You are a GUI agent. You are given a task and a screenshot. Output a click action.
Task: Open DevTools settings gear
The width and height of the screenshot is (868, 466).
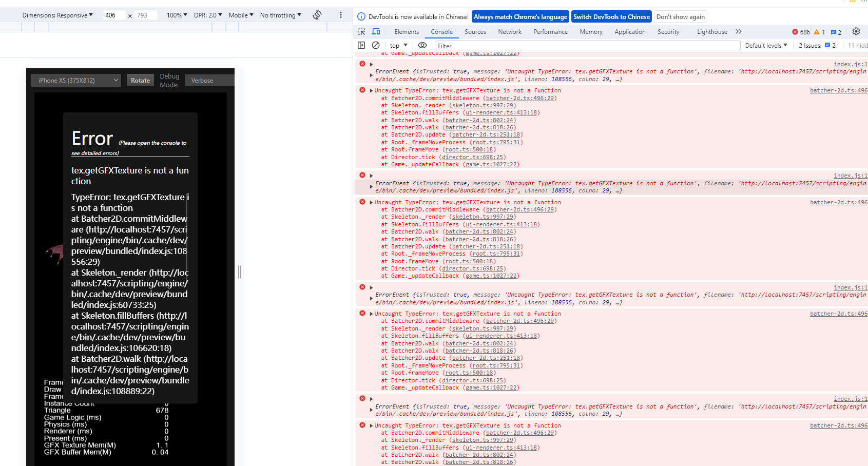(856, 31)
